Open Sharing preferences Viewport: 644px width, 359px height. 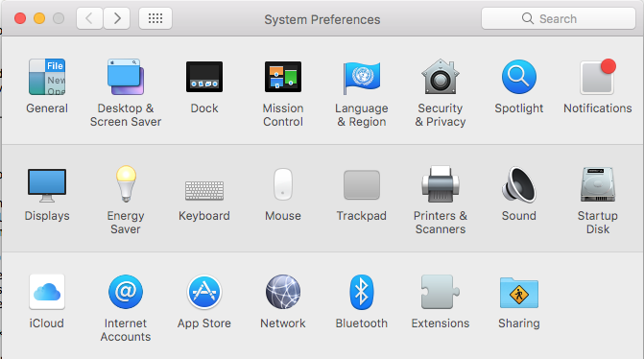click(x=519, y=293)
